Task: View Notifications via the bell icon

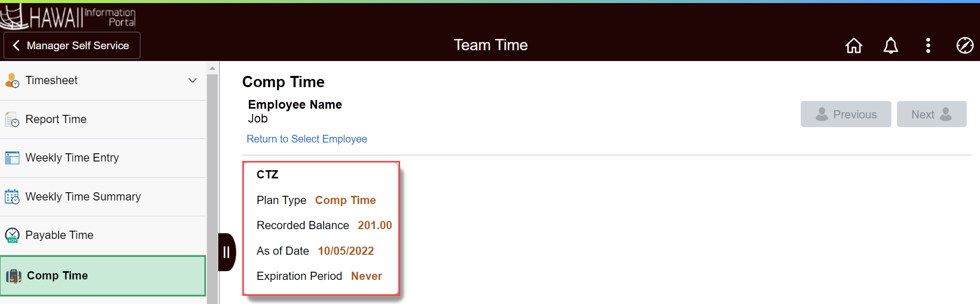Action: coord(890,45)
